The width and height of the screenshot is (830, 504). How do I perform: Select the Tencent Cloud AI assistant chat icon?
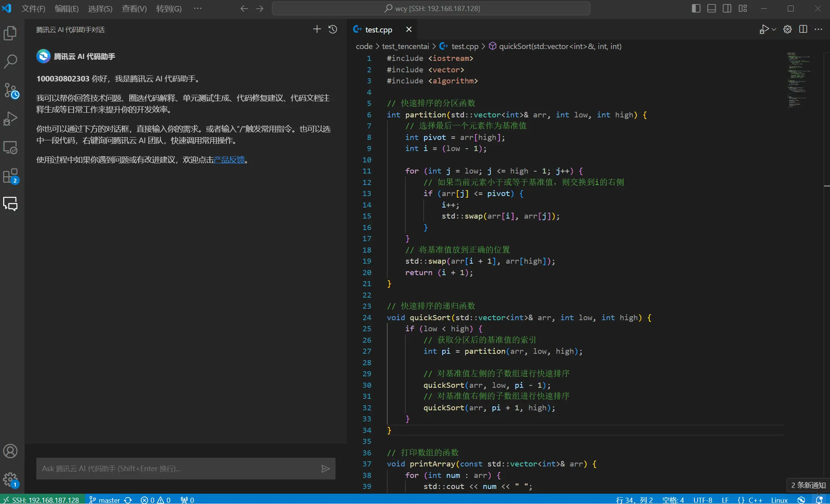[x=10, y=204]
